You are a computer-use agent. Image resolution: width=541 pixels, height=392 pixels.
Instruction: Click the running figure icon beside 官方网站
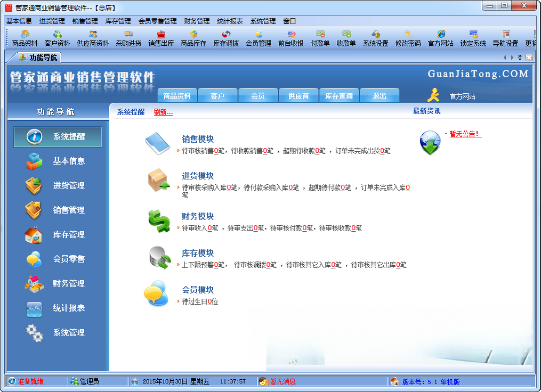433,95
